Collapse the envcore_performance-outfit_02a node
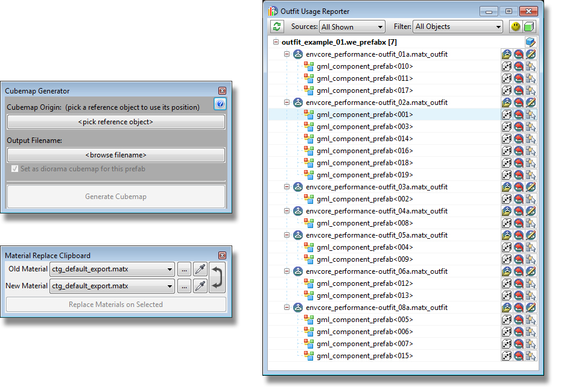561x392 pixels. 287,103
